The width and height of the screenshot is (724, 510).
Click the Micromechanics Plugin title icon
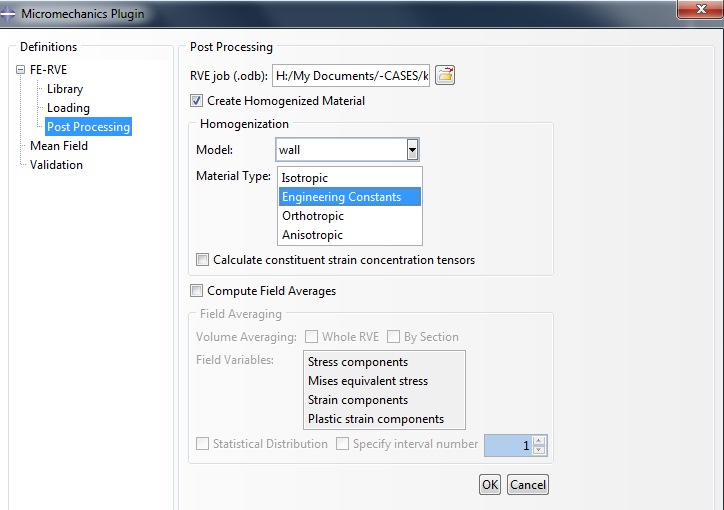[8, 14]
